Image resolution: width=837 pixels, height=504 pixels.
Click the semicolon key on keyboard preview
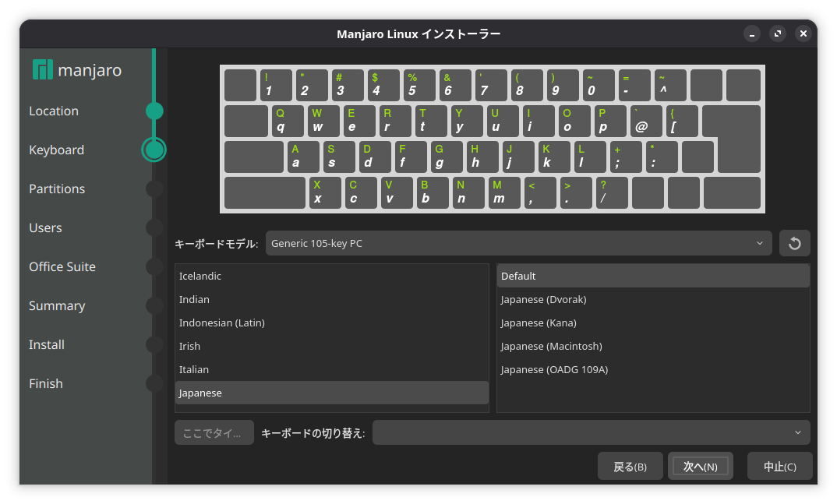626,157
